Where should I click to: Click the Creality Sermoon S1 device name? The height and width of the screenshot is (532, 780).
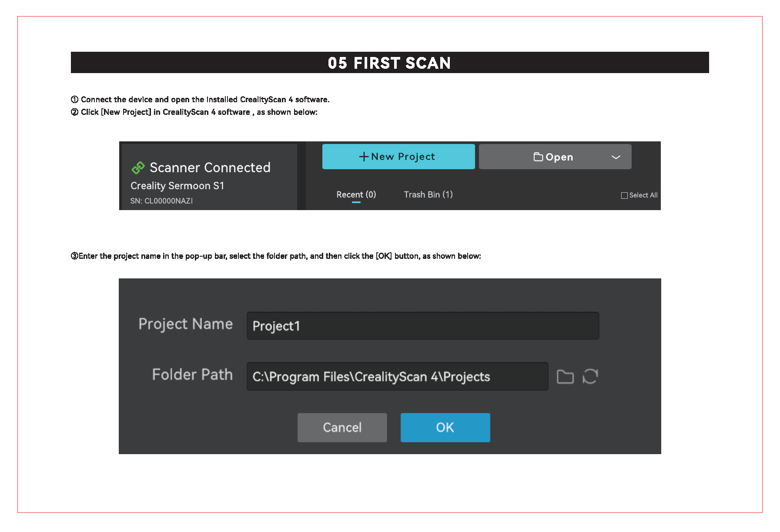click(177, 186)
